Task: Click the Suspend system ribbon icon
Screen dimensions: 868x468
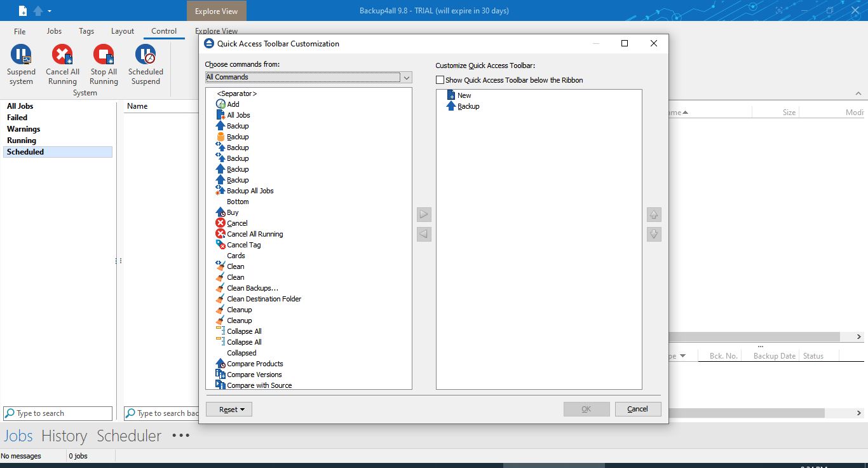Action: pyautogui.click(x=21, y=65)
